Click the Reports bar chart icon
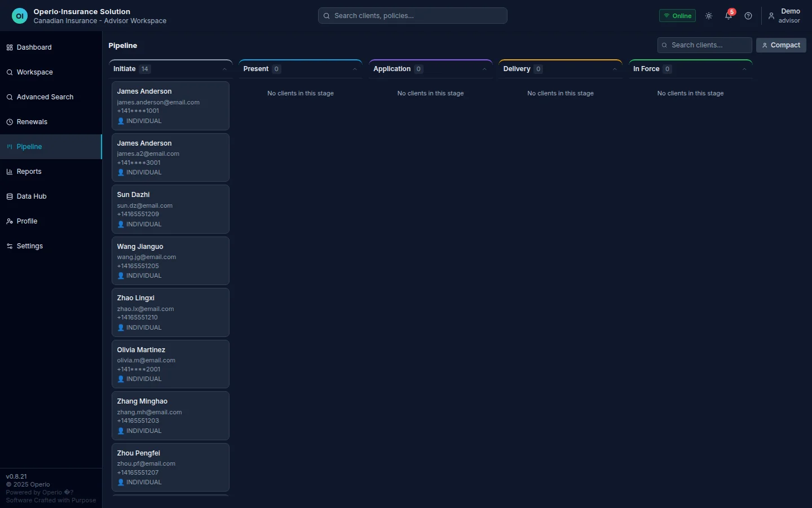The image size is (812, 508). coord(10,172)
